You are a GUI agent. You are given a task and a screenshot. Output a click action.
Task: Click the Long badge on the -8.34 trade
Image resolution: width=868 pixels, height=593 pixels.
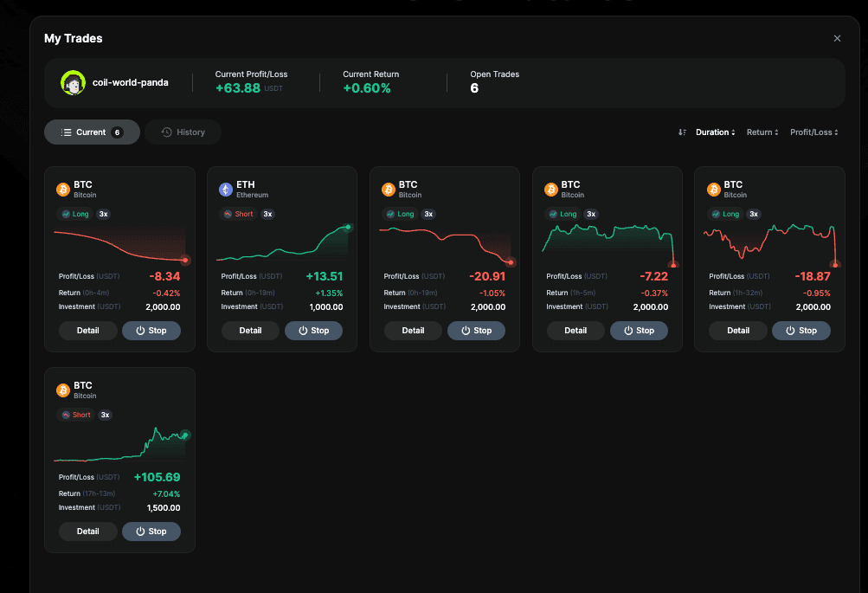tap(74, 215)
